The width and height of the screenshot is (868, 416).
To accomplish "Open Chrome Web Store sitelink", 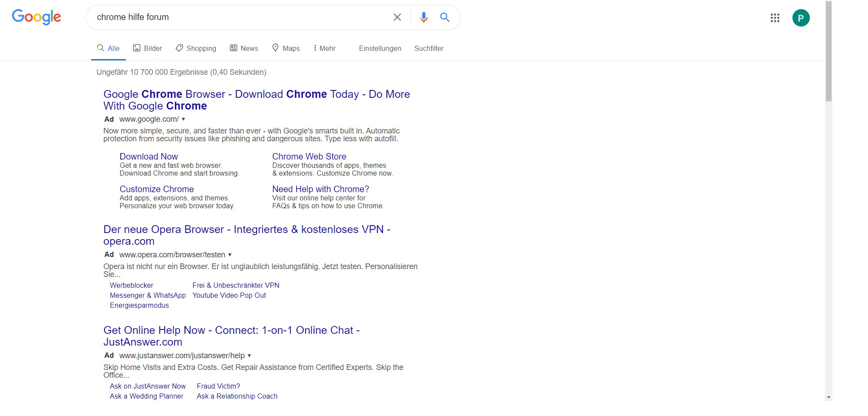I will pos(309,156).
